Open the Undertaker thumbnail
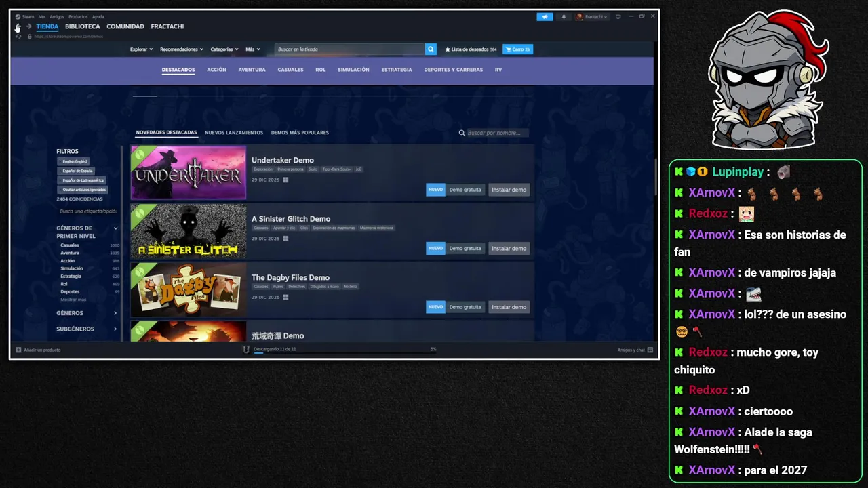Screen dimensions: 868x488 point(189,172)
